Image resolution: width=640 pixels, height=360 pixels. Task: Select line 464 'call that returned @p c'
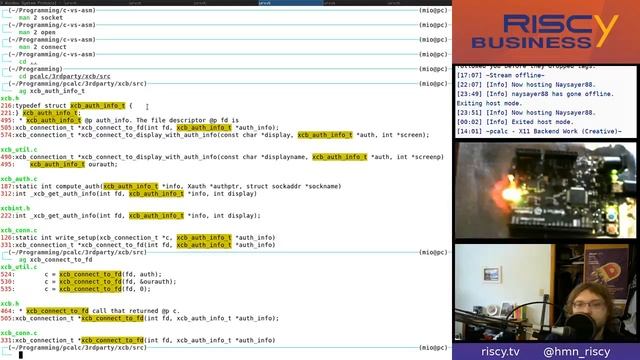click(x=90, y=311)
